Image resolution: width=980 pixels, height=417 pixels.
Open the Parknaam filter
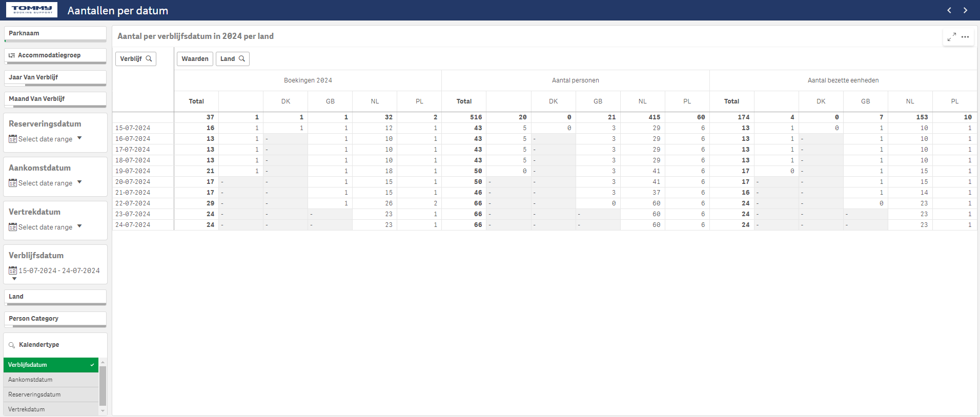pos(55,34)
